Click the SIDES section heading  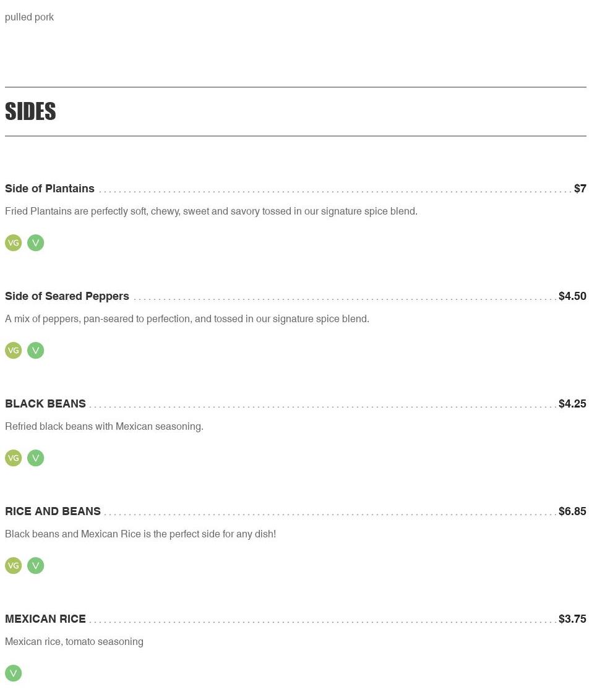click(x=30, y=112)
